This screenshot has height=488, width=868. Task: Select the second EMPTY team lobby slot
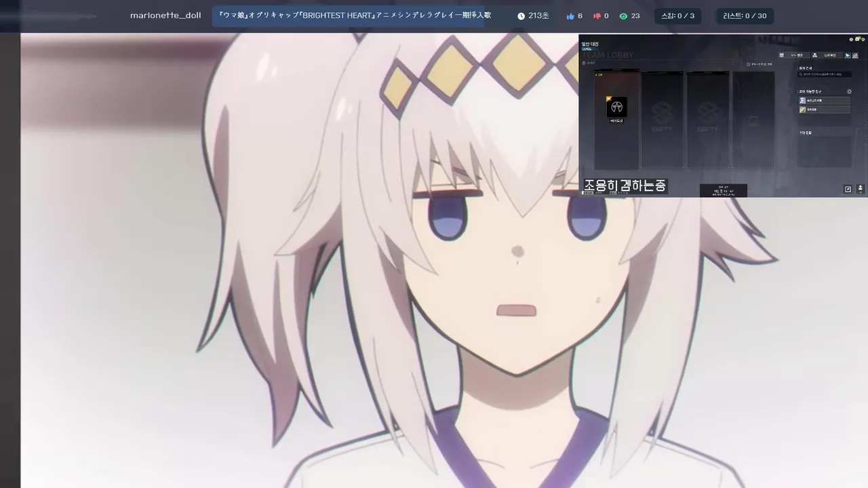pos(707,119)
